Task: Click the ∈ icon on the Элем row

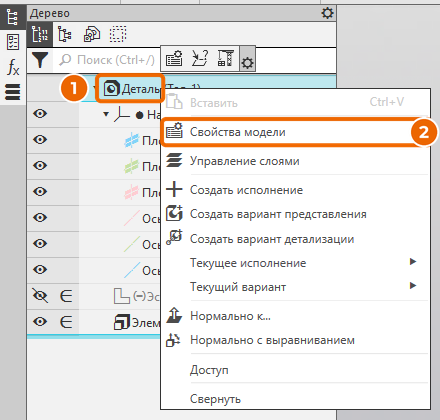Action: (x=66, y=322)
